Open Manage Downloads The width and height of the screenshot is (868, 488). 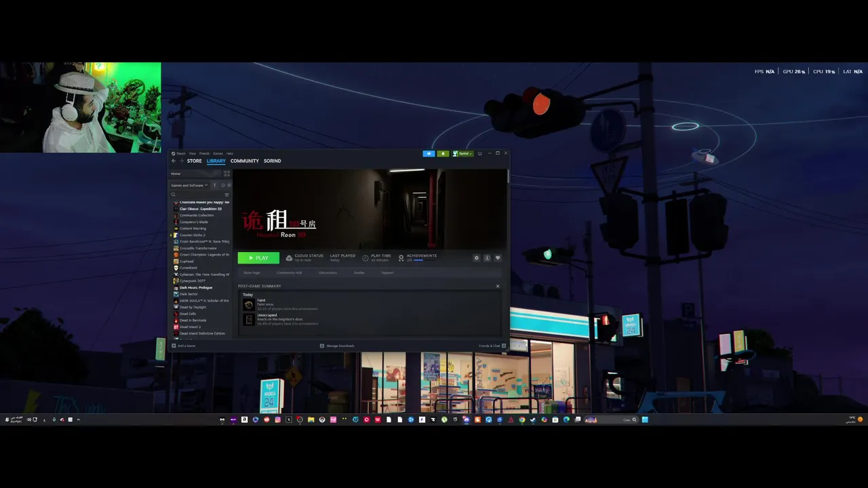click(337, 346)
